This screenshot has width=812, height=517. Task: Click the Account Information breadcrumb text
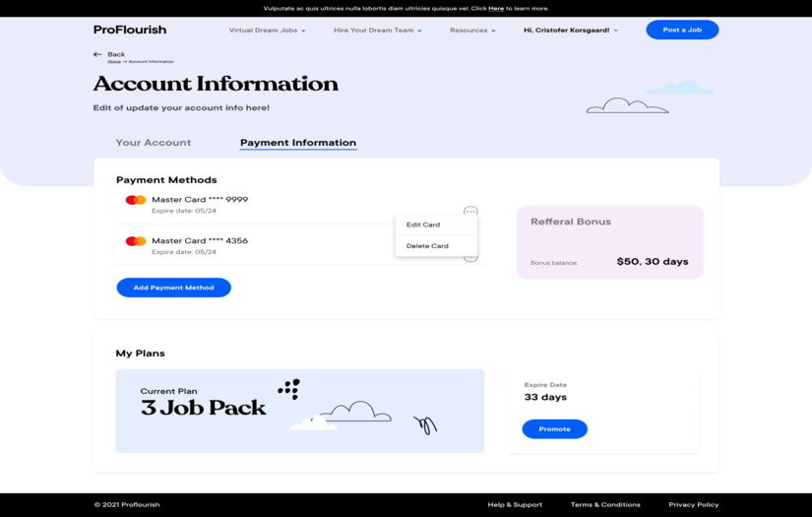tap(152, 62)
